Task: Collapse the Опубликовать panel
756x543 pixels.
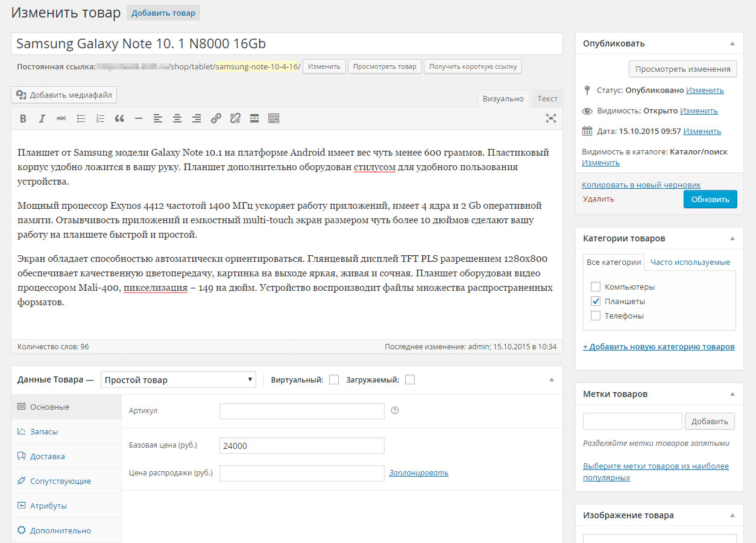Action: [x=732, y=43]
